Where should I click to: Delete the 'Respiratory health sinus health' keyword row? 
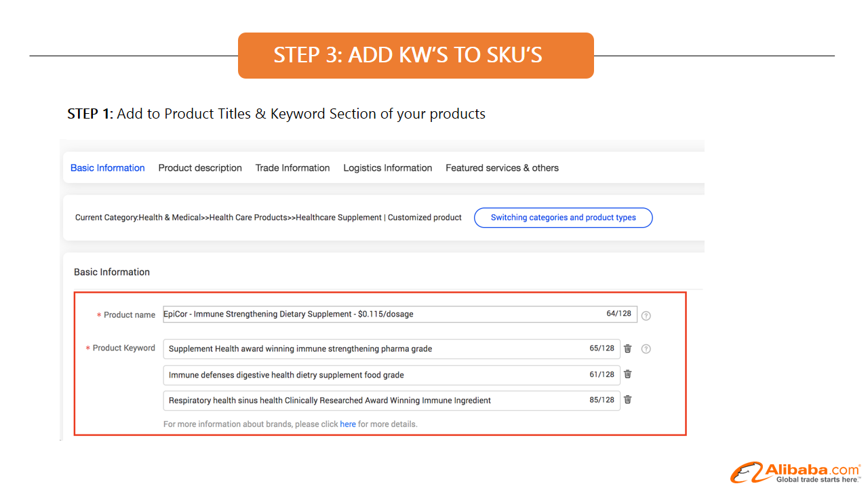tap(628, 400)
